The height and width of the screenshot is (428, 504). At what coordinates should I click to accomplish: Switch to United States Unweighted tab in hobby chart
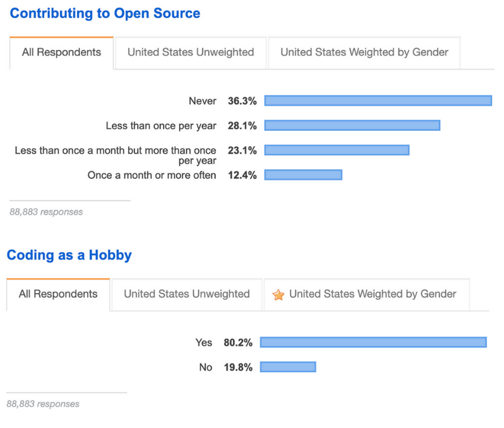pos(186,294)
